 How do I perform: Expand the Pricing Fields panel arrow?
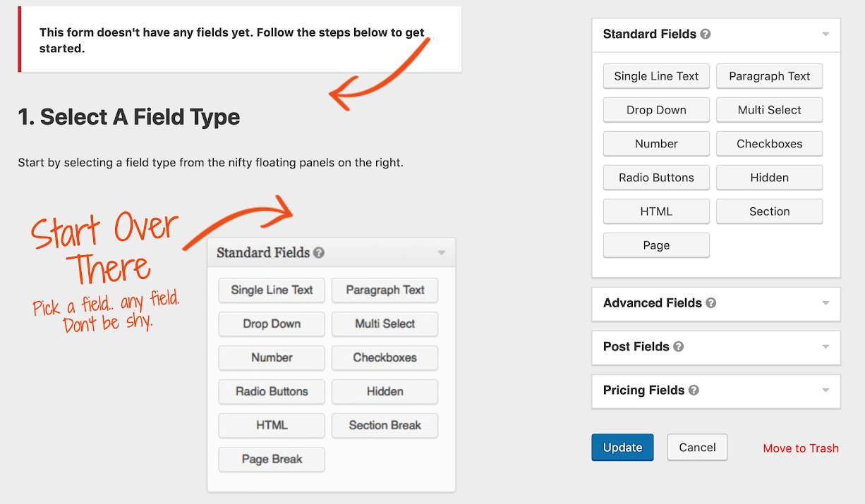pos(825,391)
